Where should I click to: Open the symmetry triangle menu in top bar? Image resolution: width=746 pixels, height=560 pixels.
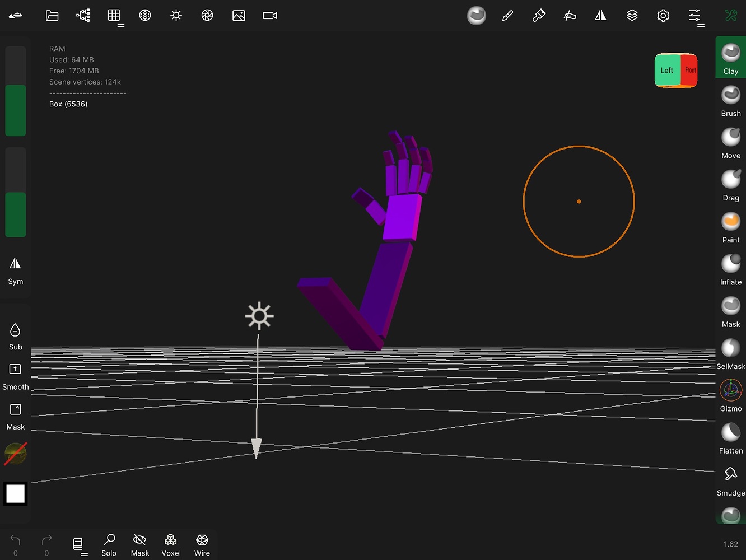(x=601, y=16)
